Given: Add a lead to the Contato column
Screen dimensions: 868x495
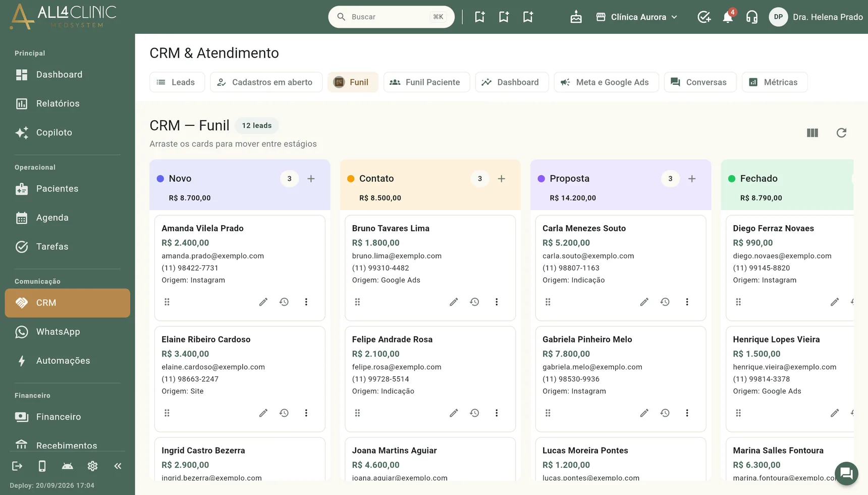Looking at the screenshot, I should [502, 179].
